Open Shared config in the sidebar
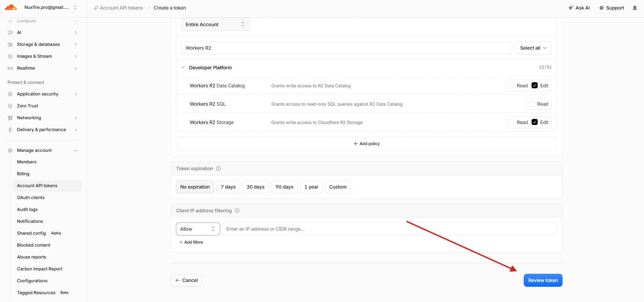Image resolution: width=644 pixels, height=302 pixels. 32,233
